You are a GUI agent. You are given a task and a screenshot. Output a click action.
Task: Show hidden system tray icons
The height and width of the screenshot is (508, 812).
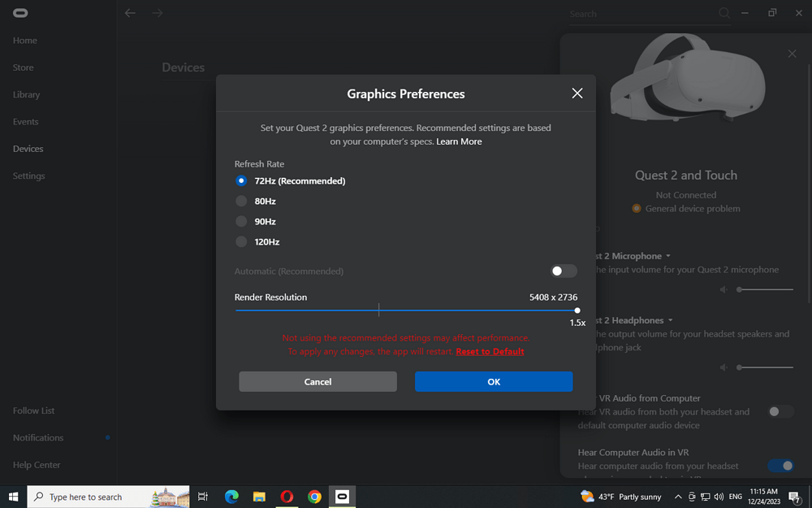pyautogui.click(x=677, y=497)
